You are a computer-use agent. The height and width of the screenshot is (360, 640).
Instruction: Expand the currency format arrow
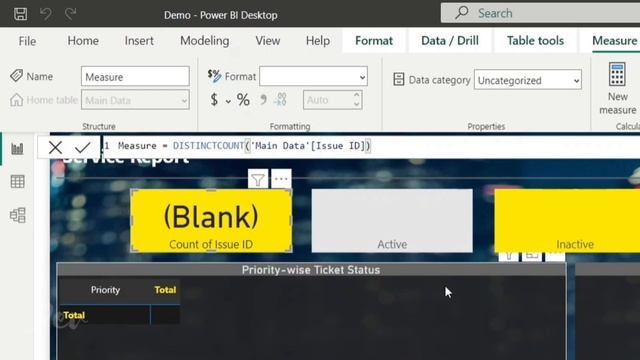(228, 101)
